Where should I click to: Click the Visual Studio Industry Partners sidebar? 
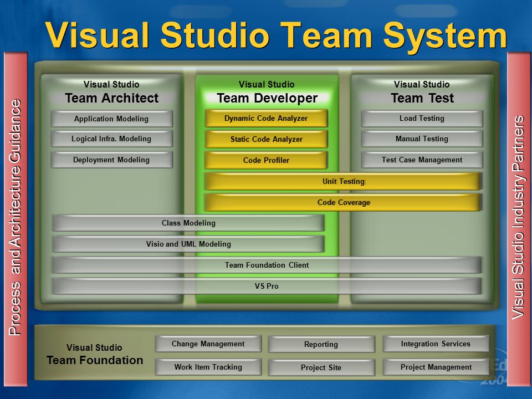click(519, 219)
